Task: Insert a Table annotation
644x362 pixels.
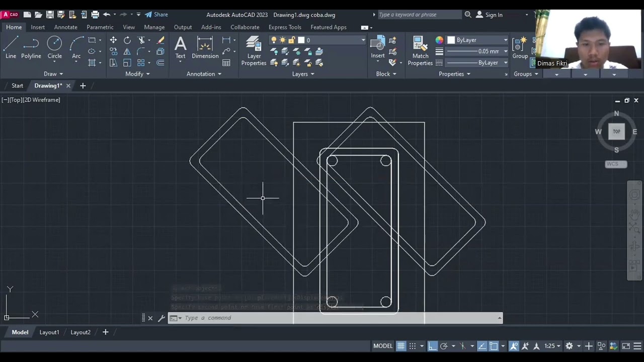Action: (226, 63)
